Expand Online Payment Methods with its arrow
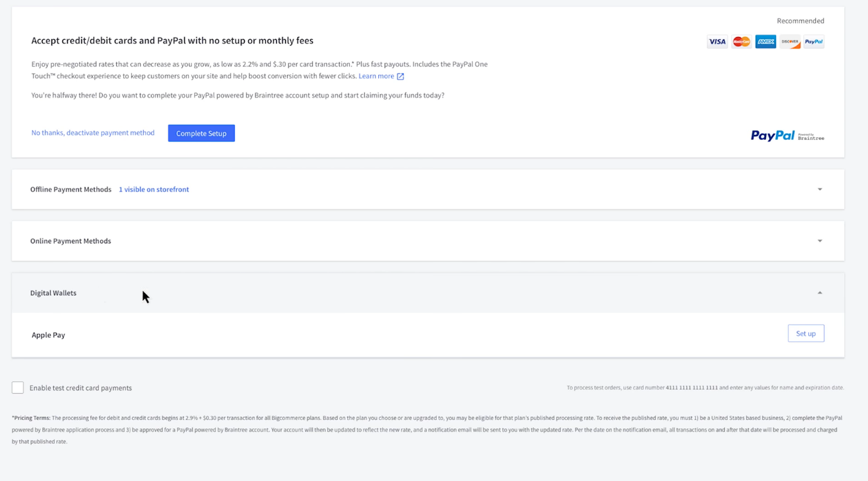This screenshot has width=868, height=481. coord(820,241)
